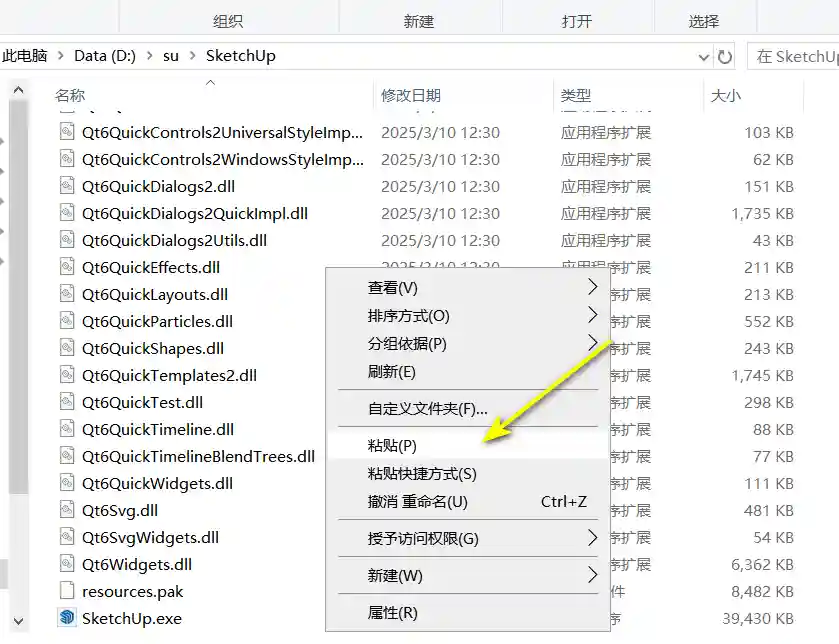
Task: Expand the 排序方式(O) submenu arrow
Action: click(x=592, y=315)
